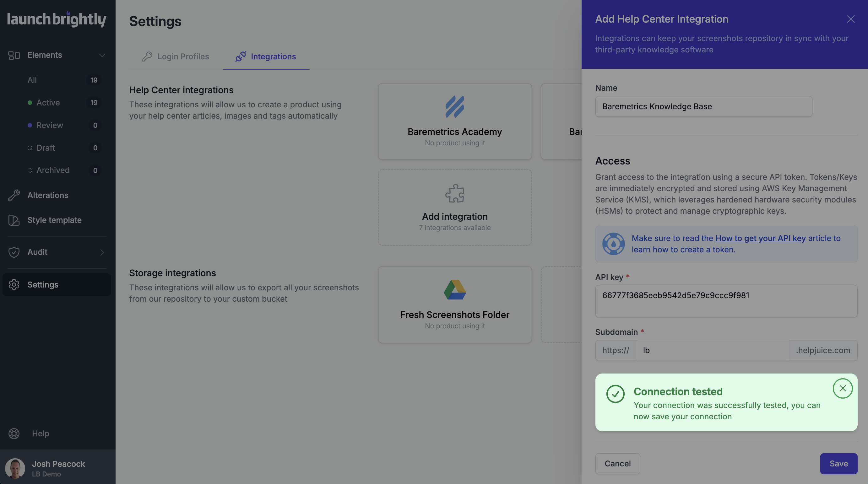Click the Baremetrics Academy logo icon

(x=454, y=106)
